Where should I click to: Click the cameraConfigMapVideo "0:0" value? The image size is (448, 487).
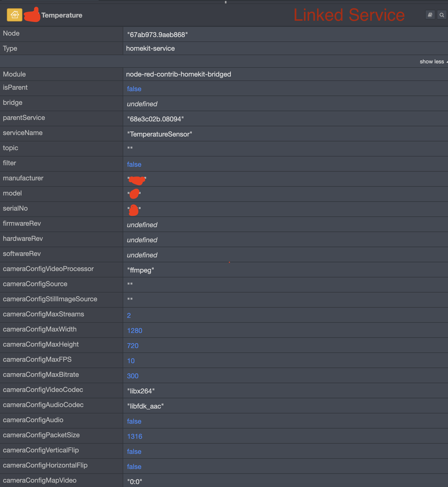pyautogui.click(x=134, y=482)
